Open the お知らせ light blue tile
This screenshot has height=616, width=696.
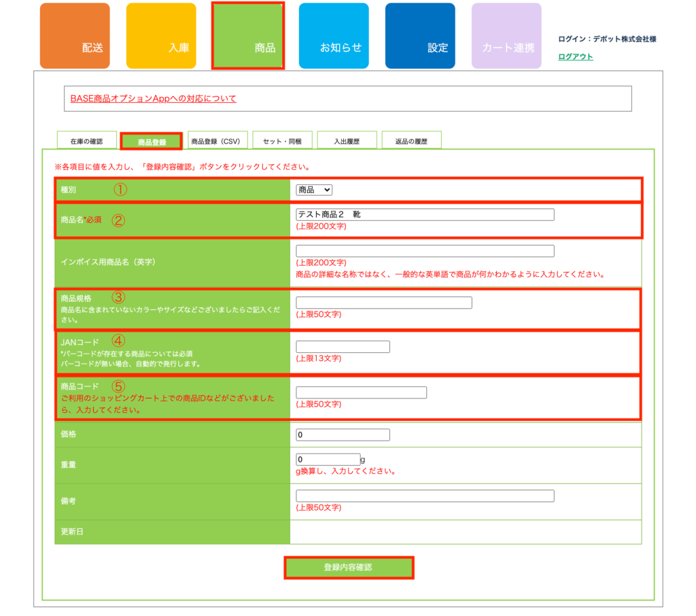pos(334,36)
